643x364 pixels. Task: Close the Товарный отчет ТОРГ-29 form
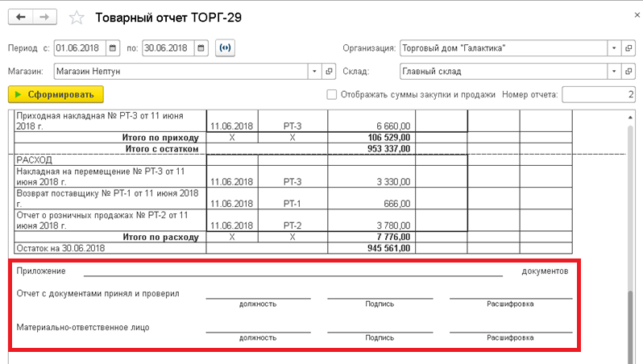[637, 15]
